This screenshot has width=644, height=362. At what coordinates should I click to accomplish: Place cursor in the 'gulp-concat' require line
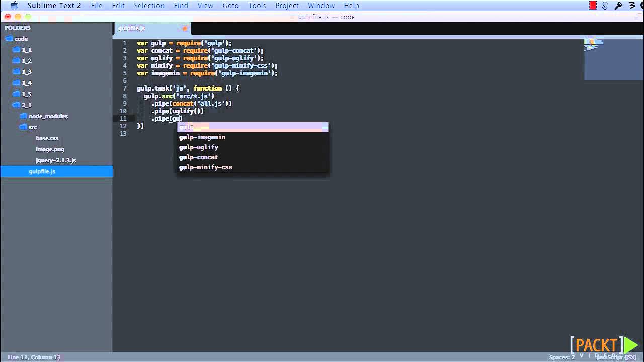tap(200, 51)
